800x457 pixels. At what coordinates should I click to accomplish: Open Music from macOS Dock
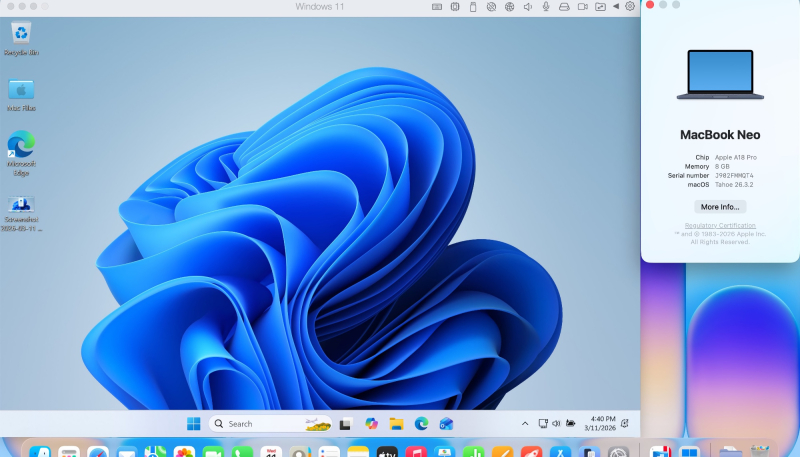[416, 452]
